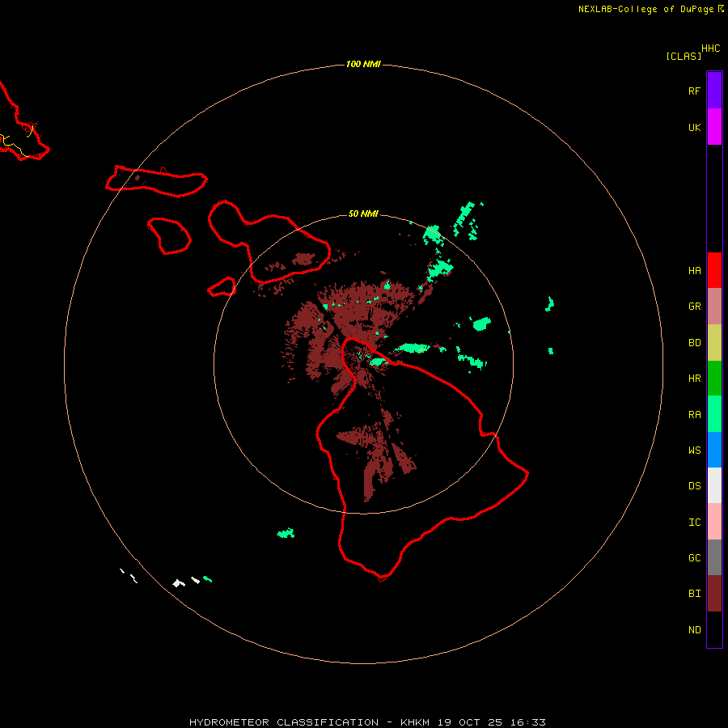
Task: Pick the dark green HR swatch
Action: click(714, 379)
